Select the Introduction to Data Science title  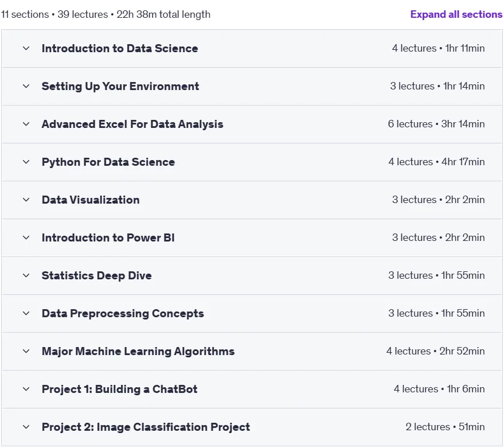pos(120,49)
